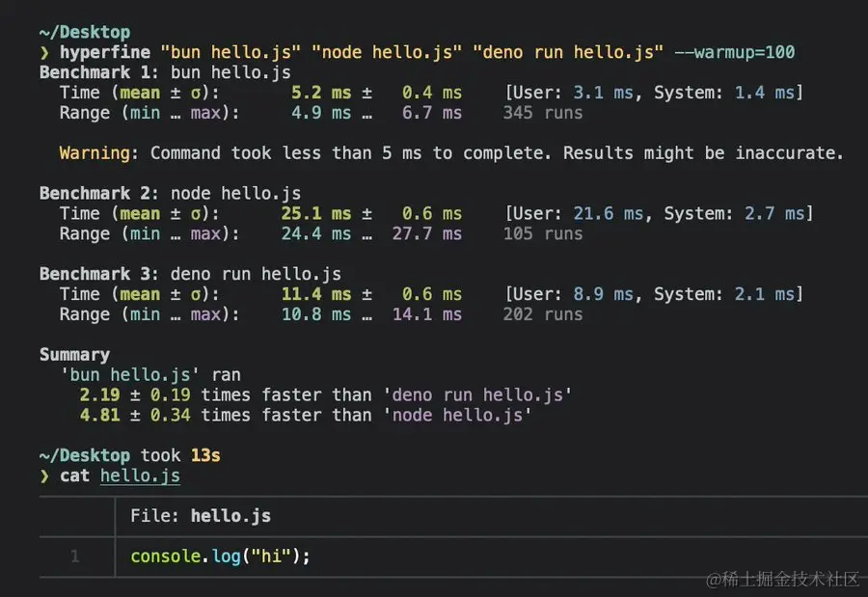This screenshot has width=868, height=597.
Task: Click the mean value '5.2 ms'
Action: [x=321, y=93]
